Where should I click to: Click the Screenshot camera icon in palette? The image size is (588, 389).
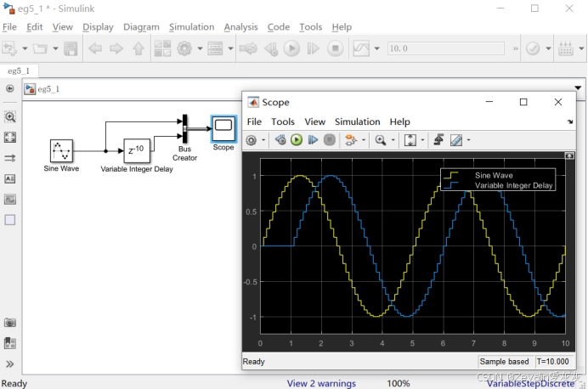(10, 323)
